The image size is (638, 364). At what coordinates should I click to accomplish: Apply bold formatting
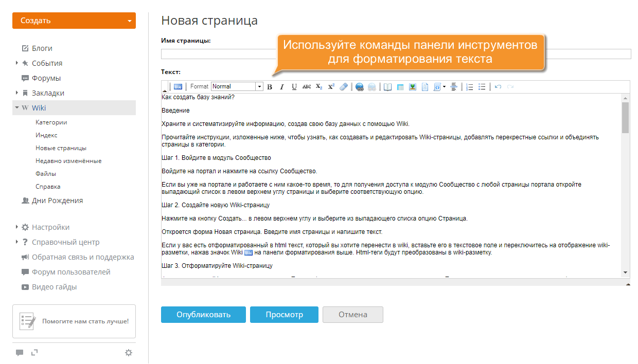click(269, 87)
